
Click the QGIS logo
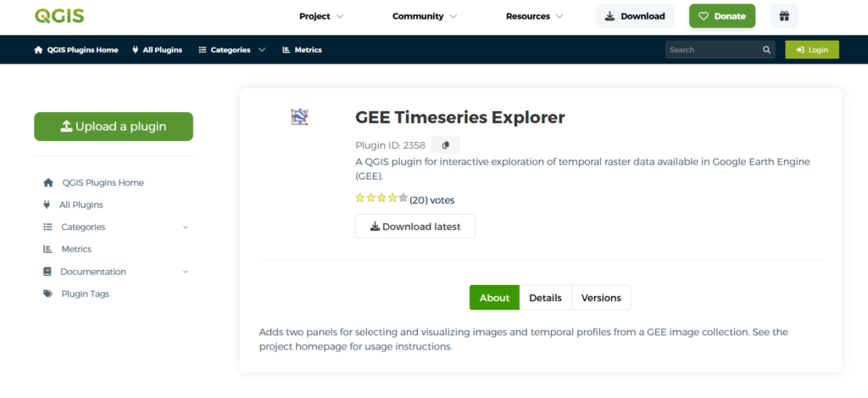click(x=59, y=15)
